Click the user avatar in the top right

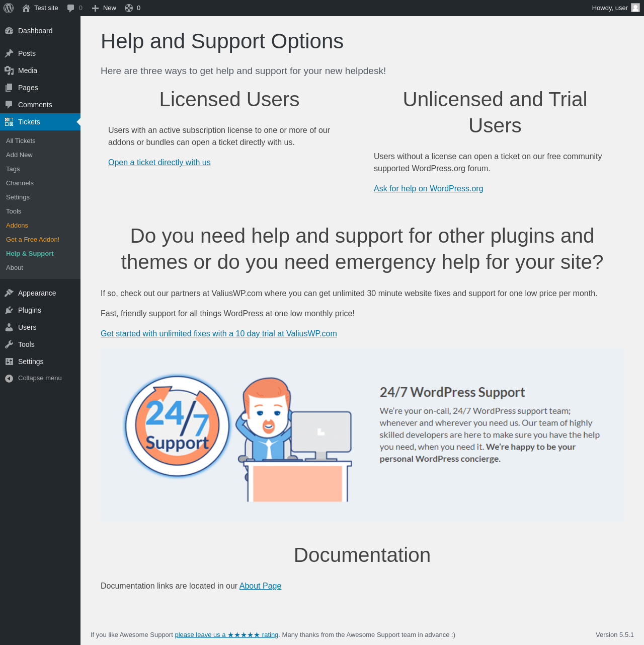point(635,8)
